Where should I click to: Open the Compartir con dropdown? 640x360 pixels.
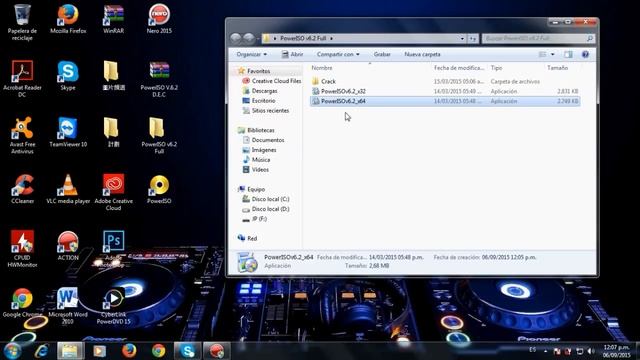tap(338, 54)
